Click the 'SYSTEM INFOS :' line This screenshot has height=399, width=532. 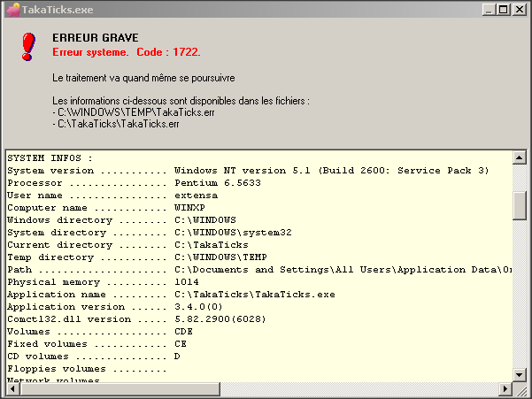pos(50,158)
